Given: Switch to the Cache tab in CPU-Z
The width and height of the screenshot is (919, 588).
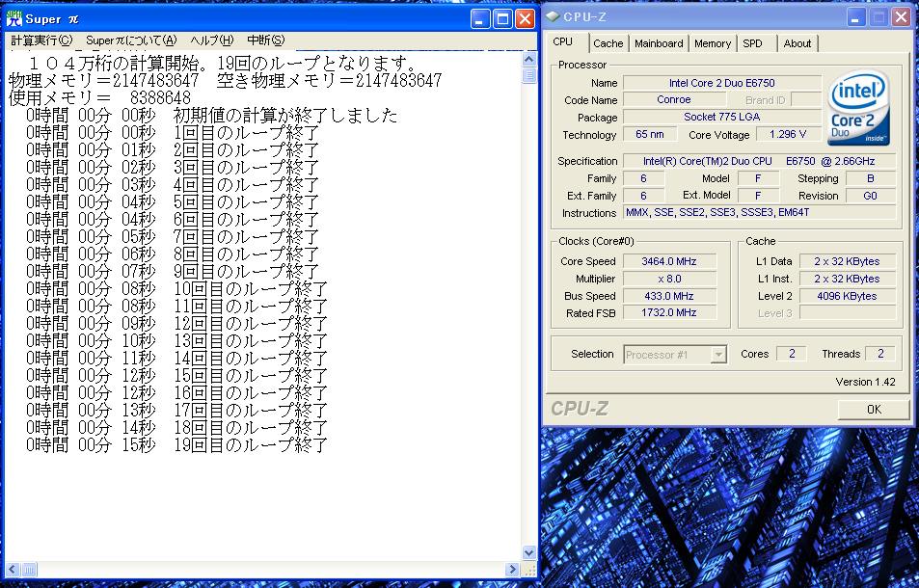Looking at the screenshot, I should [x=608, y=43].
